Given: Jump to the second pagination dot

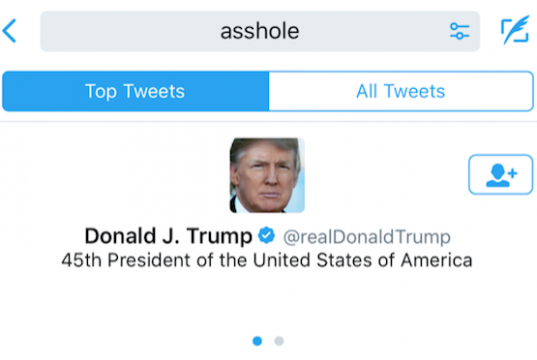Looking at the screenshot, I should click(279, 341).
